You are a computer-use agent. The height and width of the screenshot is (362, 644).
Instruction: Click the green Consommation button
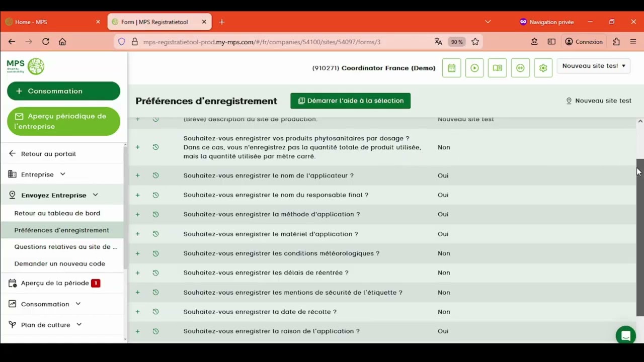point(63,91)
